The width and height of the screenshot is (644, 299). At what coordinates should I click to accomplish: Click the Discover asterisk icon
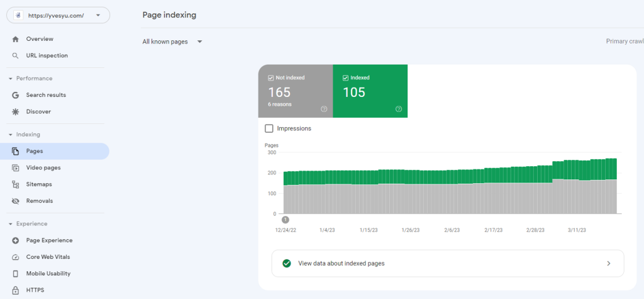click(x=16, y=111)
